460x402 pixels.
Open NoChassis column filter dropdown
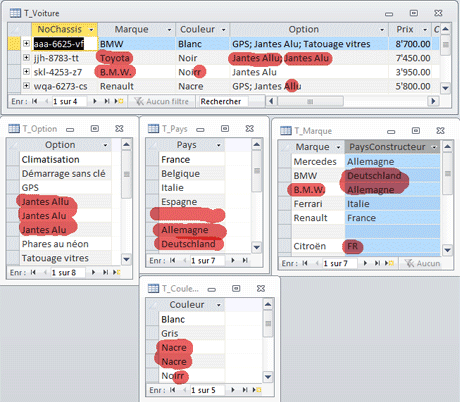91,30
